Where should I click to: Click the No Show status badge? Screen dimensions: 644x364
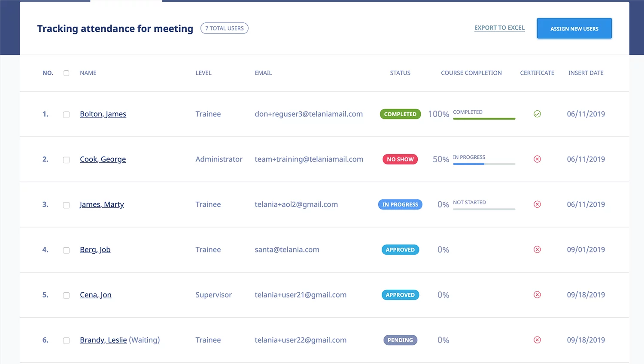click(x=400, y=159)
